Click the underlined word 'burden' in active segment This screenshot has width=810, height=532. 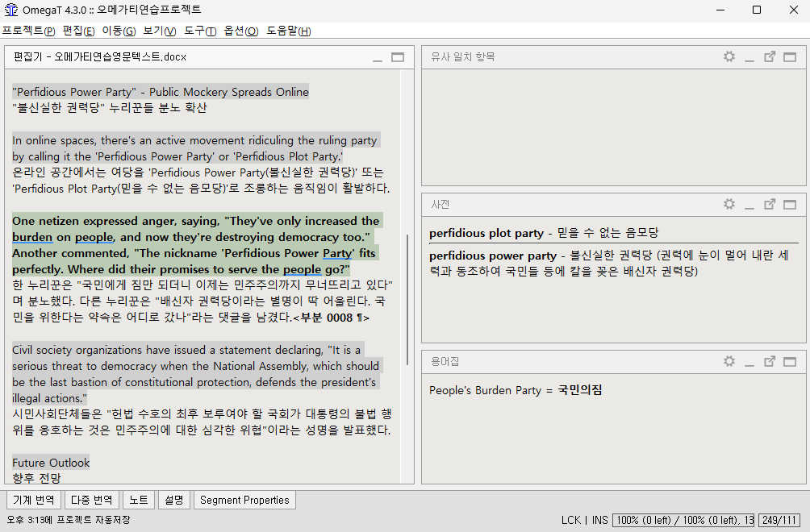[x=32, y=237]
